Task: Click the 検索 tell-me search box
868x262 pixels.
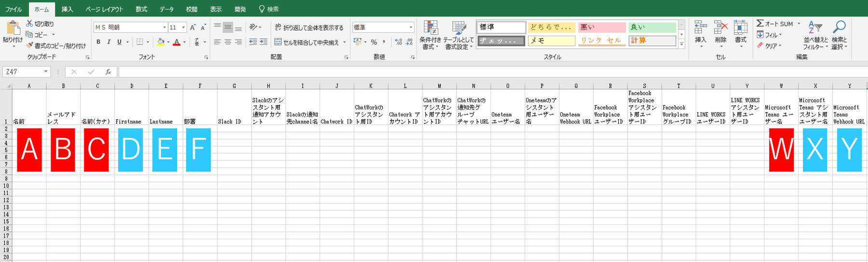Action: coord(269,9)
